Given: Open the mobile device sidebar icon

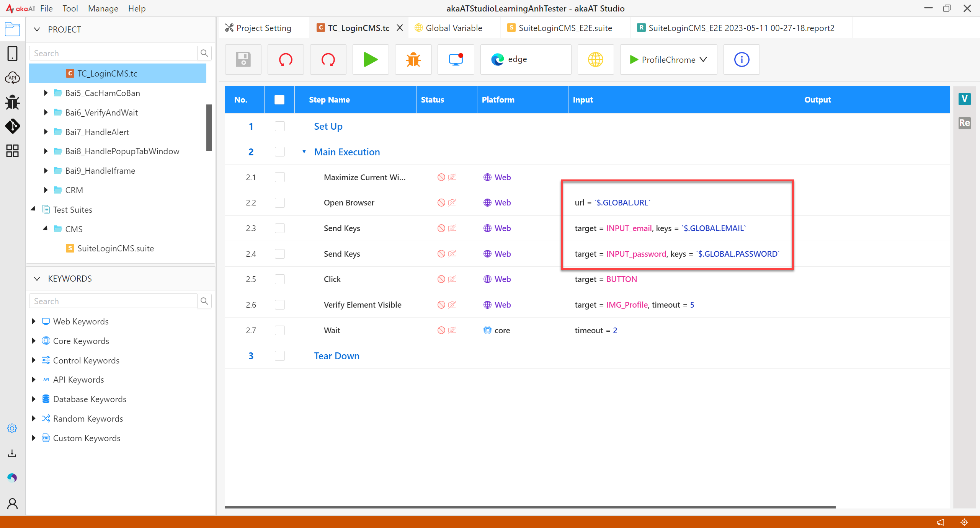Looking at the screenshot, I should point(12,54).
